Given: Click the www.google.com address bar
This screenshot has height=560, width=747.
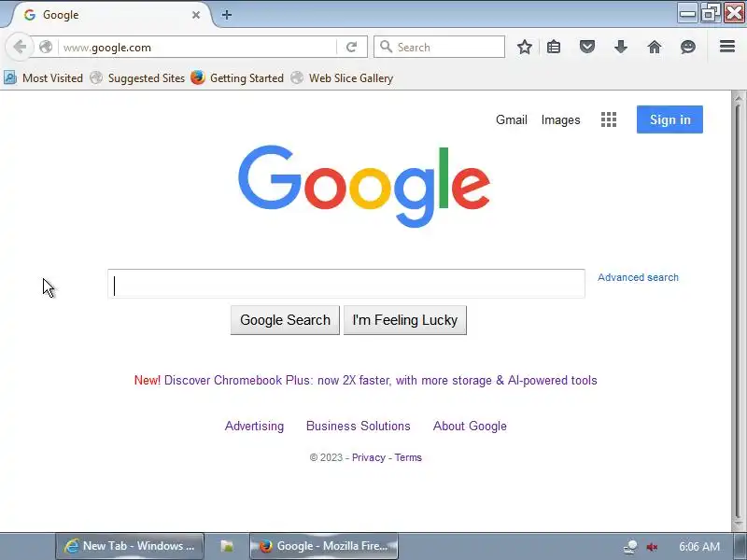Looking at the screenshot, I should [198, 47].
